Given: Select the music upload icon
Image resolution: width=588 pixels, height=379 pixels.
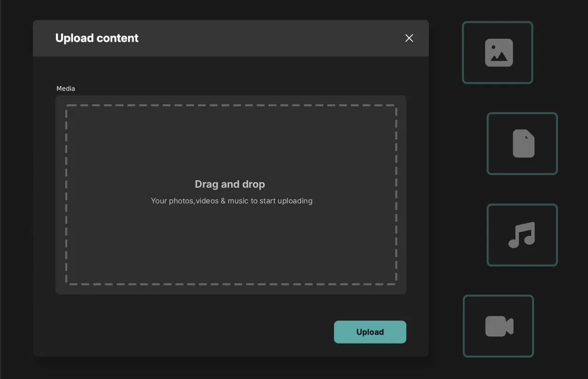Looking at the screenshot, I should pos(522,235).
